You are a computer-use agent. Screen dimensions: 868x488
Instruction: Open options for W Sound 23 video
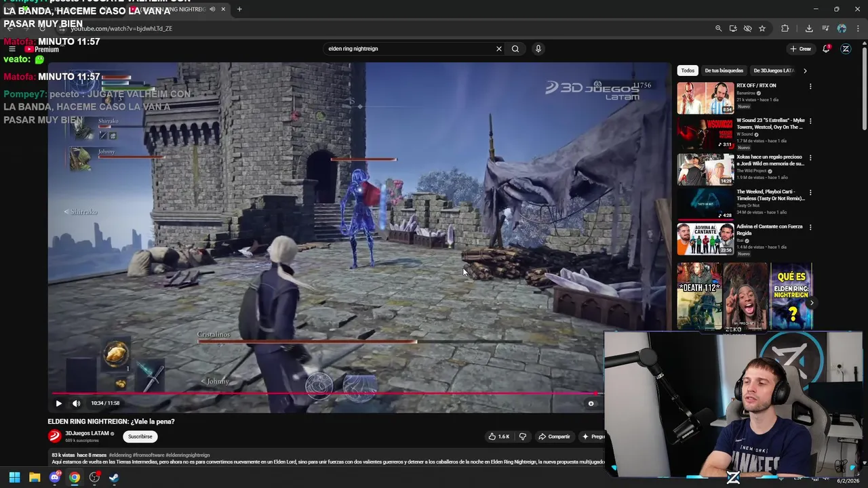click(x=810, y=121)
